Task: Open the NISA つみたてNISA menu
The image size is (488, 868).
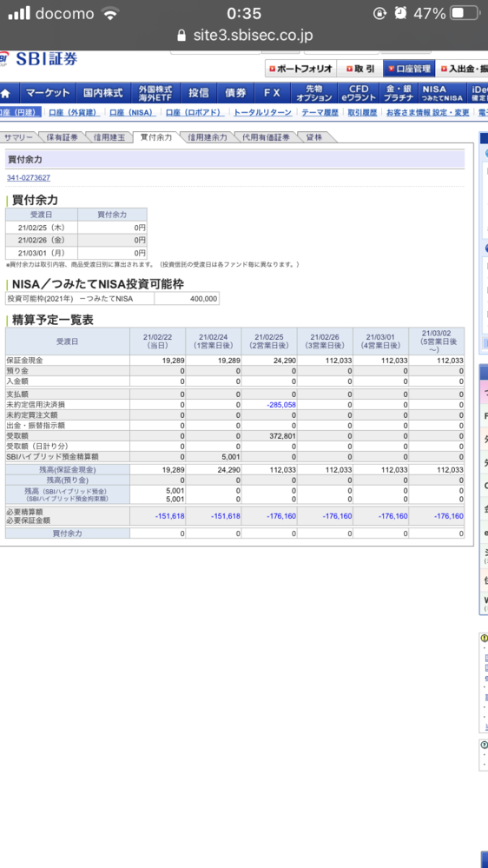Action: click(441, 93)
